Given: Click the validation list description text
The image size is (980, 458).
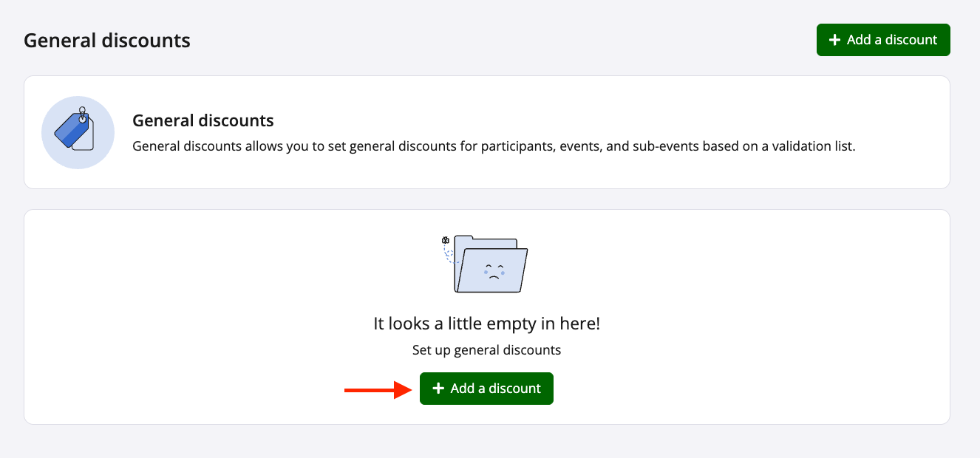Looking at the screenshot, I should pos(493,146).
